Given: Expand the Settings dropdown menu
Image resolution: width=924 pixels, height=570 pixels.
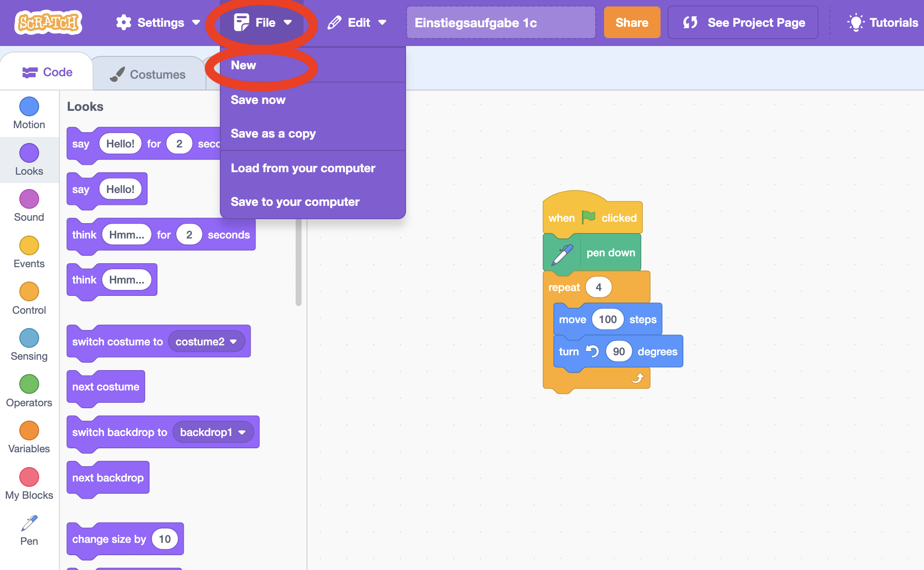Looking at the screenshot, I should (158, 23).
